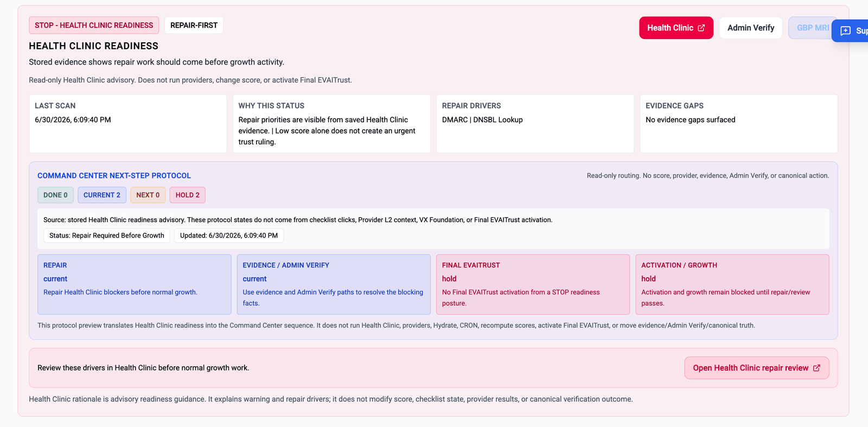The height and width of the screenshot is (427, 868).
Task: Click the Updated timestamp tag
Action: (229, 235)
